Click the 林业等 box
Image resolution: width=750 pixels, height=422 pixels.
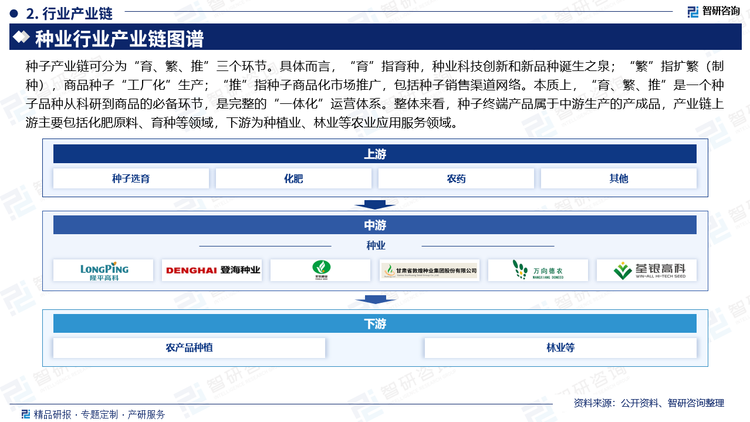click(560, 348)
